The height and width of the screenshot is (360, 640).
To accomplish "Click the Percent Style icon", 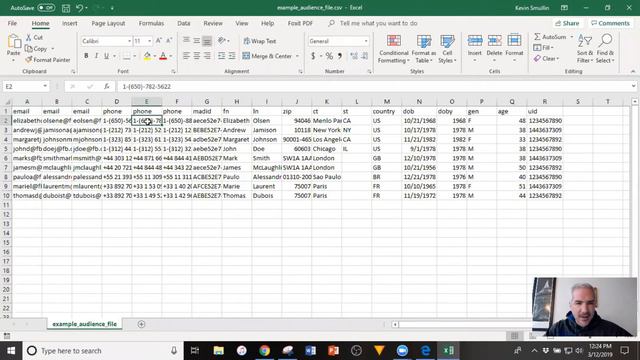I will coord(329,56).
